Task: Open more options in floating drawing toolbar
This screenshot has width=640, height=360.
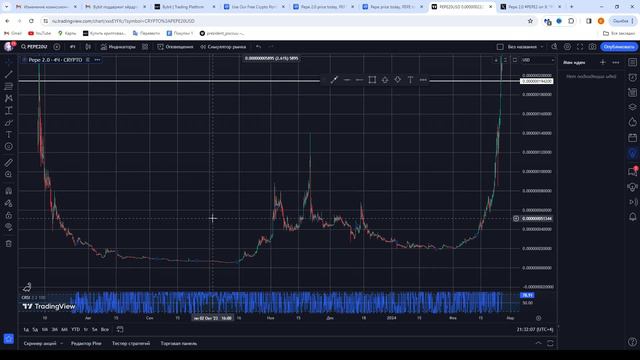Action: (x=423, y=80)
